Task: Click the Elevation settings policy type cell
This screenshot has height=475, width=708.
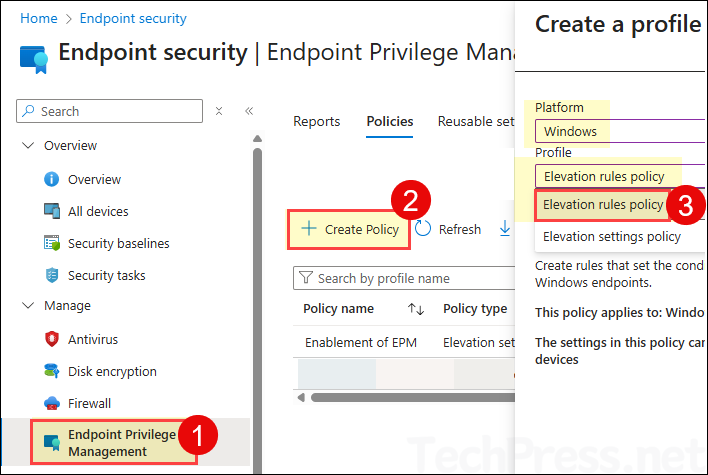Action: click(479, 343)
